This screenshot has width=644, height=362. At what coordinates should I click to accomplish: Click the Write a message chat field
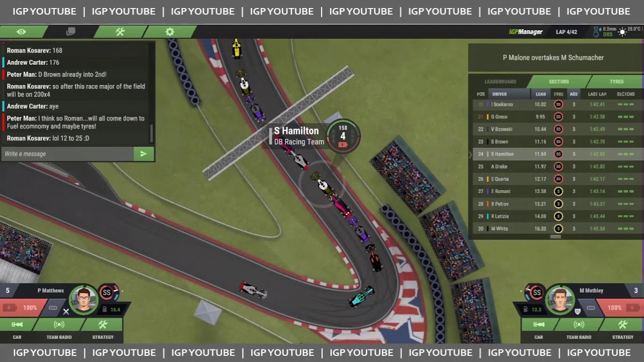click(67, 154)
